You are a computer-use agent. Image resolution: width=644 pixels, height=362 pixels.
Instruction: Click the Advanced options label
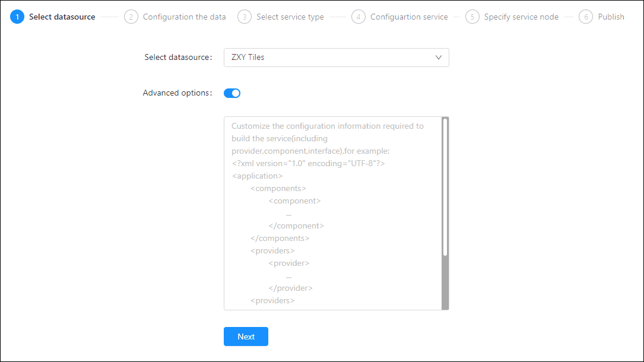(176, 93)
